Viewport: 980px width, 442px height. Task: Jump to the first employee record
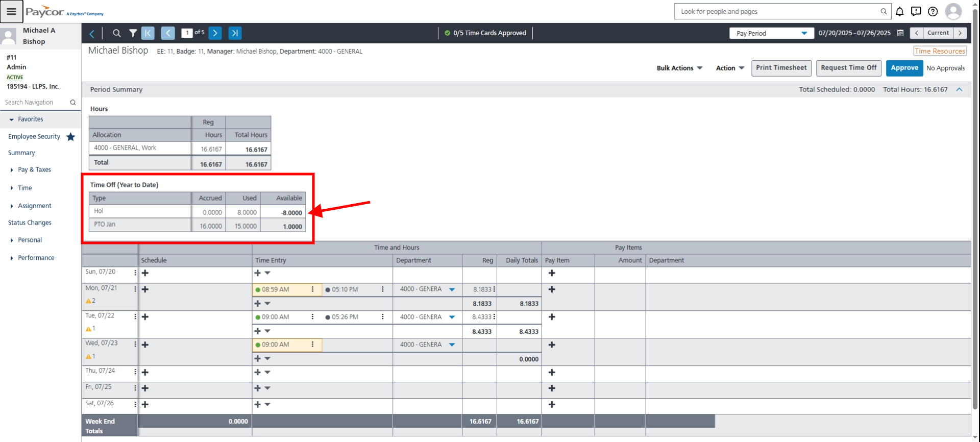click(x=148, y=33)
